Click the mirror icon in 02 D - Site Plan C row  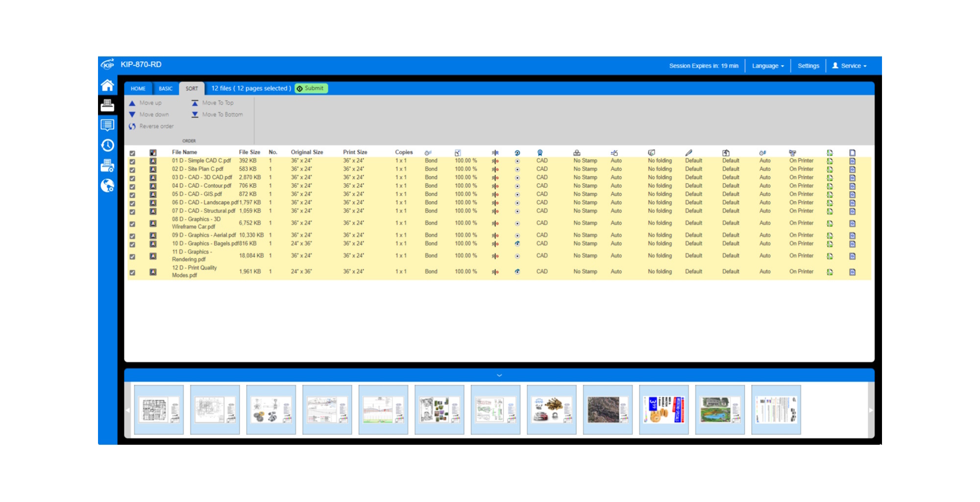tap(495, 169)
